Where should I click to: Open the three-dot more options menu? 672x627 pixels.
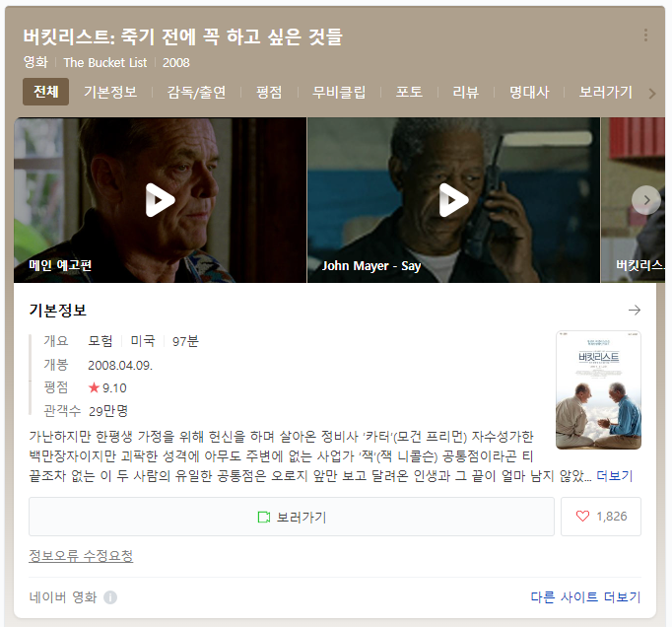[645, 35]
